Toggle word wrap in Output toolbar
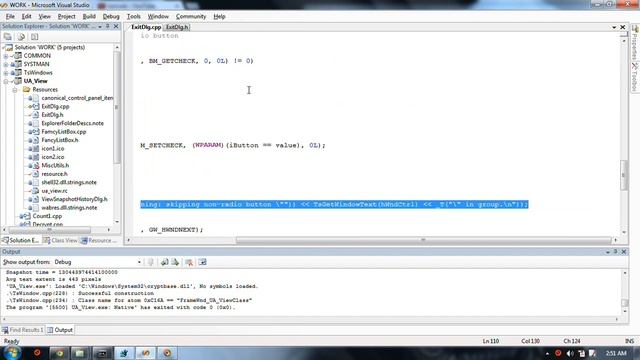Image resolution: width=640 pixels, height=360 pixels. pos(202,262)
